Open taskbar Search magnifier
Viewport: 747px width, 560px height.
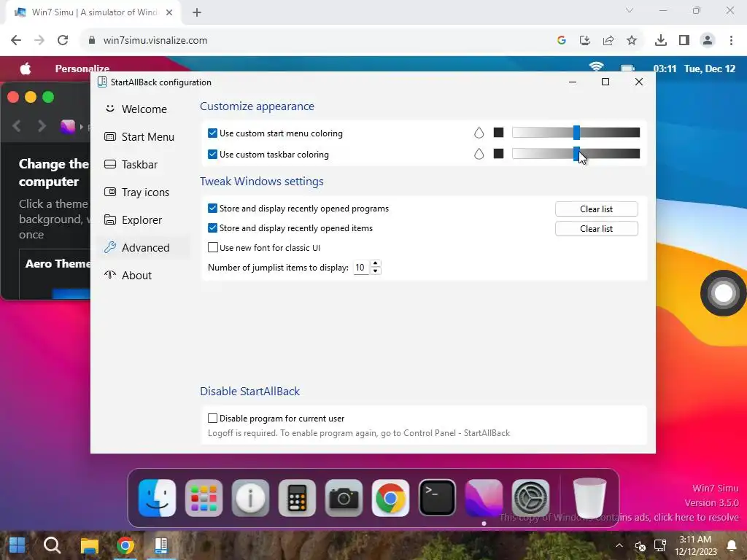(x=52, y=545)
